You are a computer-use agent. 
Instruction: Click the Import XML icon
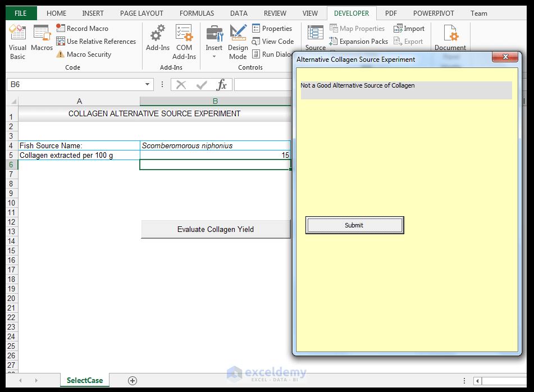click(x=409, y=28)
